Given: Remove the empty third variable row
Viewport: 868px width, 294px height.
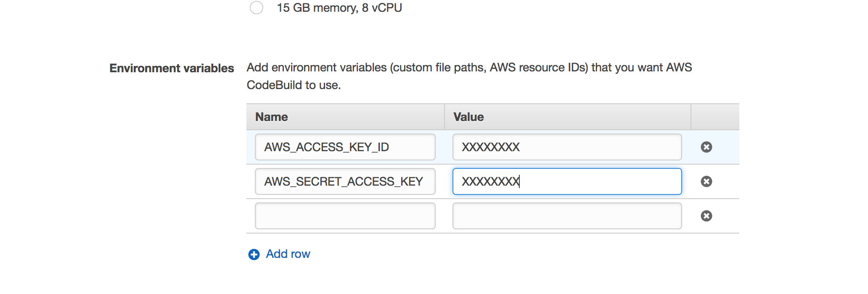Looking at the screenshot, I should [x=707, y=216].
